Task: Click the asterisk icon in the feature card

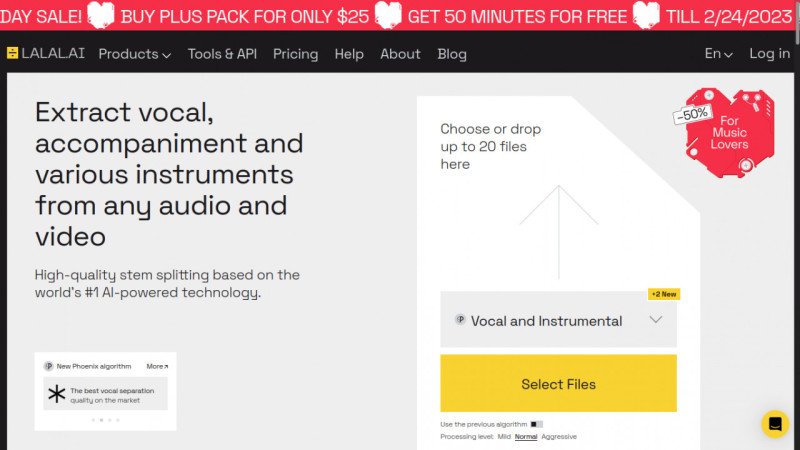Action: [x=57, y=394]
